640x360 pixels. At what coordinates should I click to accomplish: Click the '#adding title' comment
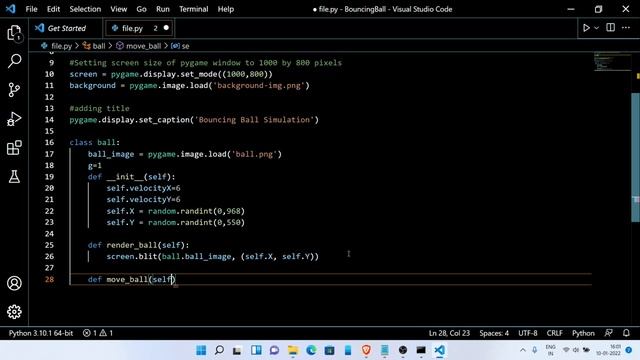(99, 108)
